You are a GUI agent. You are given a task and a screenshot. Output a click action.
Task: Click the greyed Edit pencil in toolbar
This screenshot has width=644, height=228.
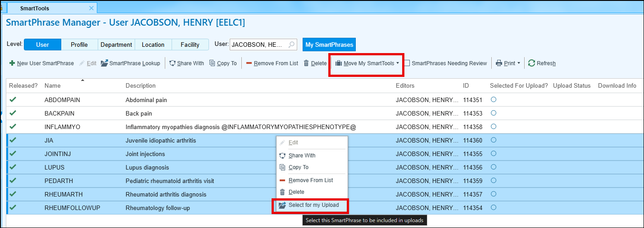82,63
